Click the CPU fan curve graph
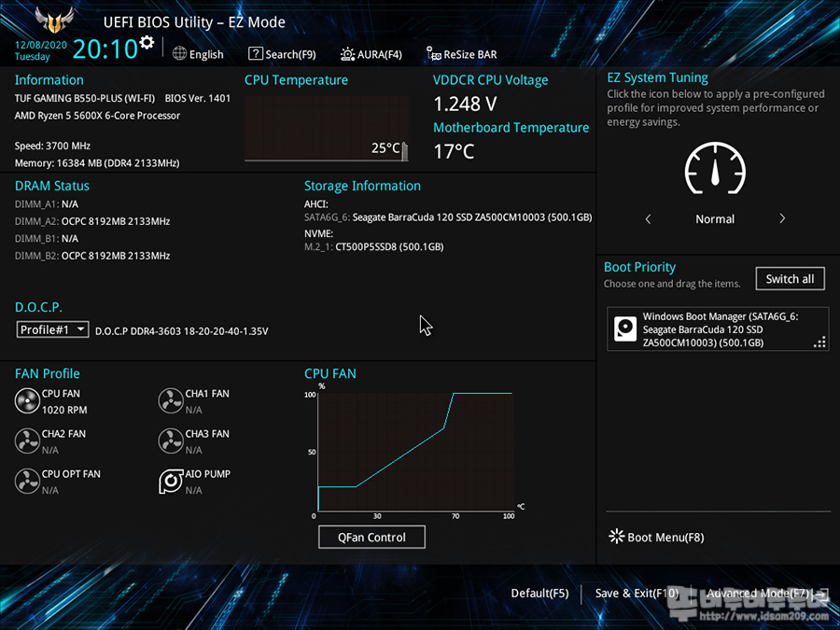This screenshot has height=630, width=840. [415, 451]
